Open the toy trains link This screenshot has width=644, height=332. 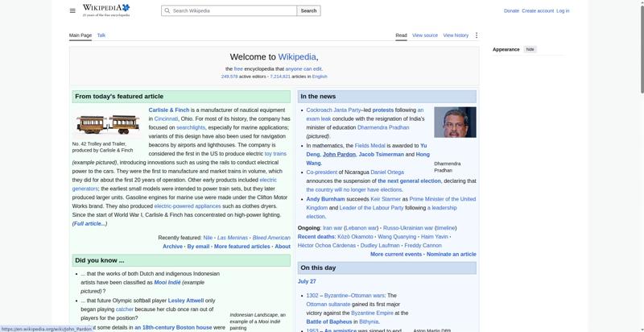pos(275,154)
